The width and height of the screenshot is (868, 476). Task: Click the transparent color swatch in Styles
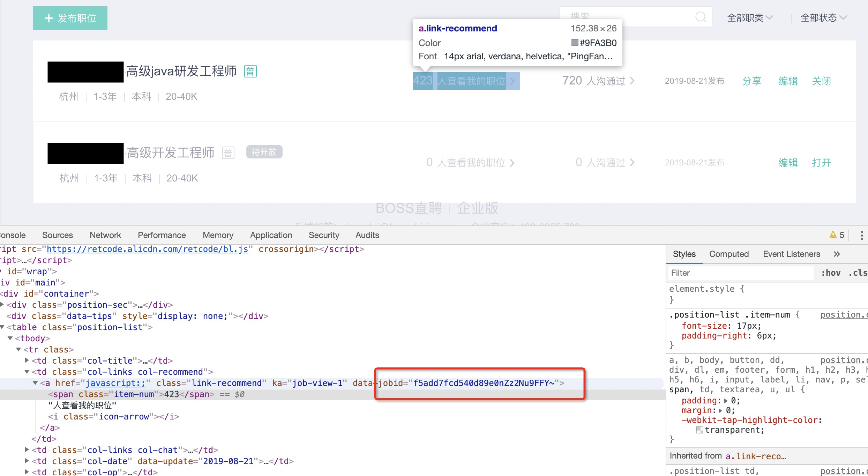(x=699, y=430)
